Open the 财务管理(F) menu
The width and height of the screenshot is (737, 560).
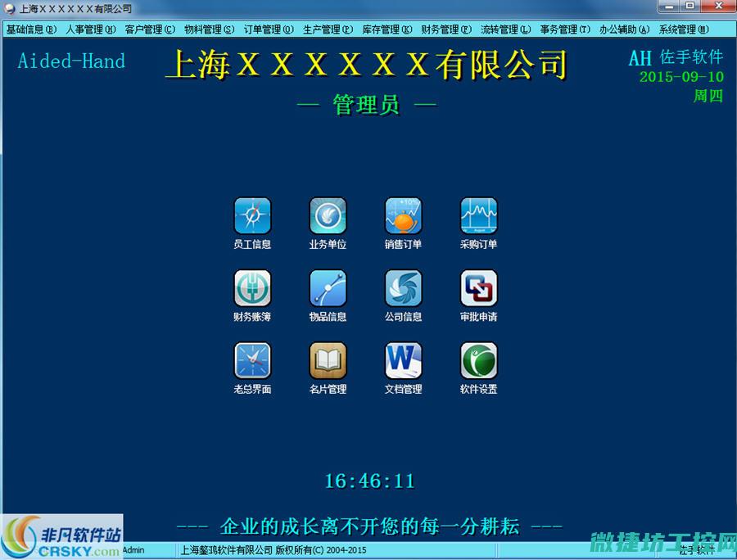[446, 29]
